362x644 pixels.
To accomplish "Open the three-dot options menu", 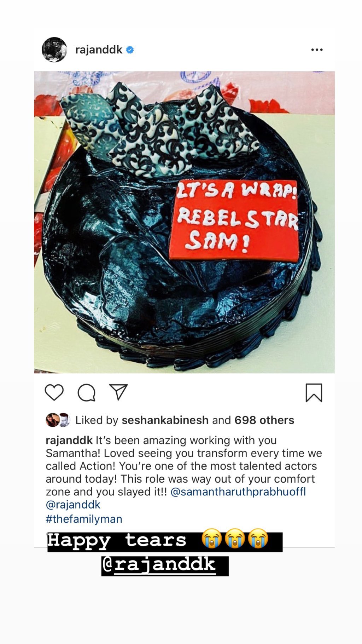I will [317, 50].
